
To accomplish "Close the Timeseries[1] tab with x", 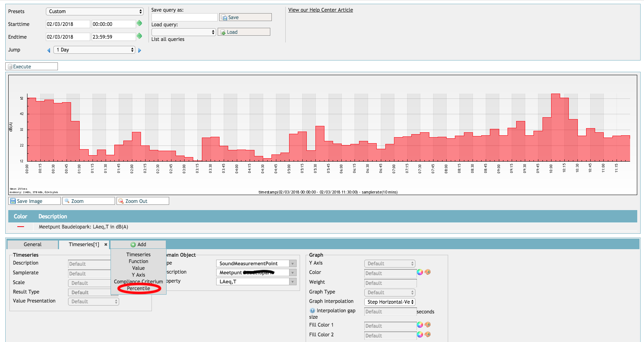I will (106, 245).
